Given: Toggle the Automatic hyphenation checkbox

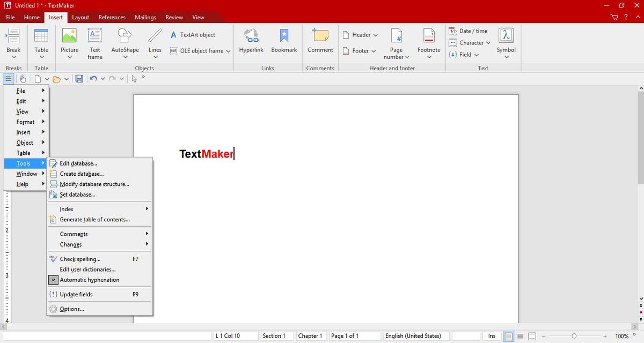Looking at the screenshot, I should (53, 280).
